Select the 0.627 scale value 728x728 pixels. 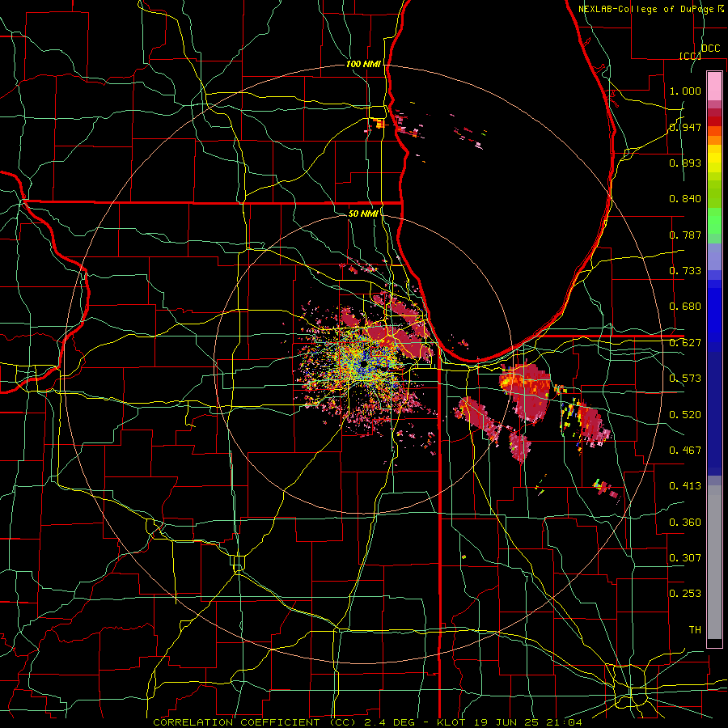(x=685, y=343)
